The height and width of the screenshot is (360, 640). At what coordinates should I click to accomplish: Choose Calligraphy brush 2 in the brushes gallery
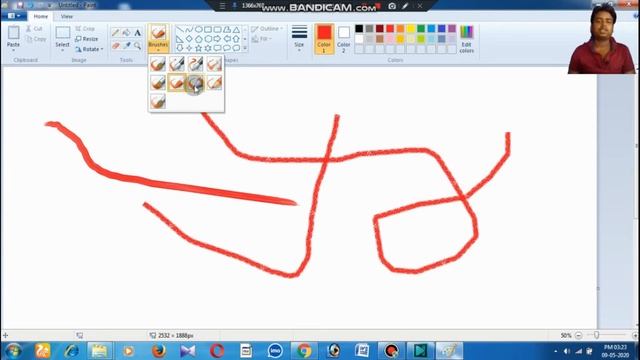[x=195, y=64]
